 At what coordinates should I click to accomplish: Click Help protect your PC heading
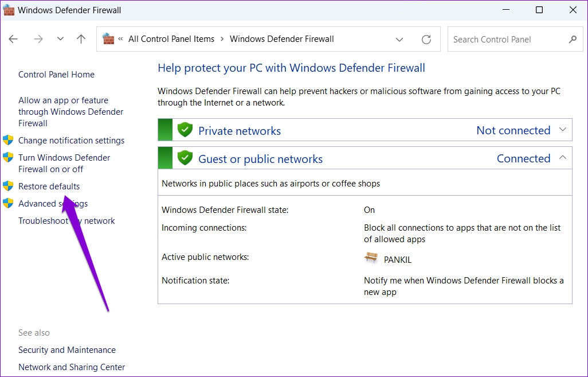pyautogui.click(x=291, y=68)
